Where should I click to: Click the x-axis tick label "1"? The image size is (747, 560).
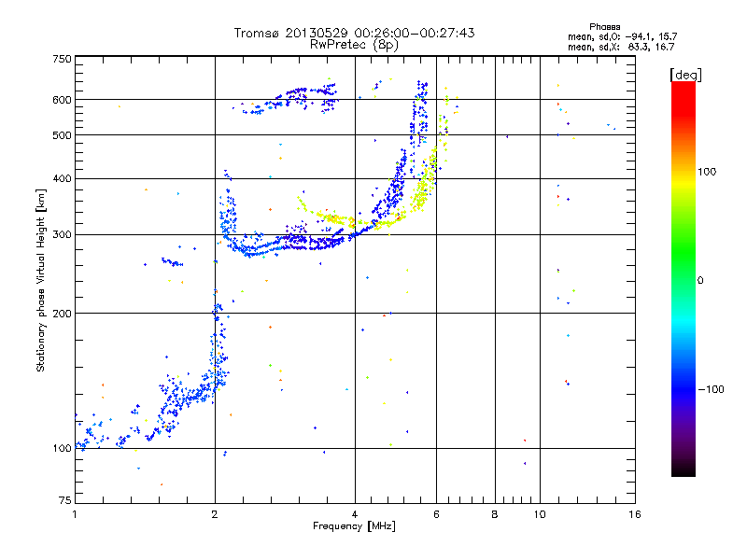(x=75, y=514)
